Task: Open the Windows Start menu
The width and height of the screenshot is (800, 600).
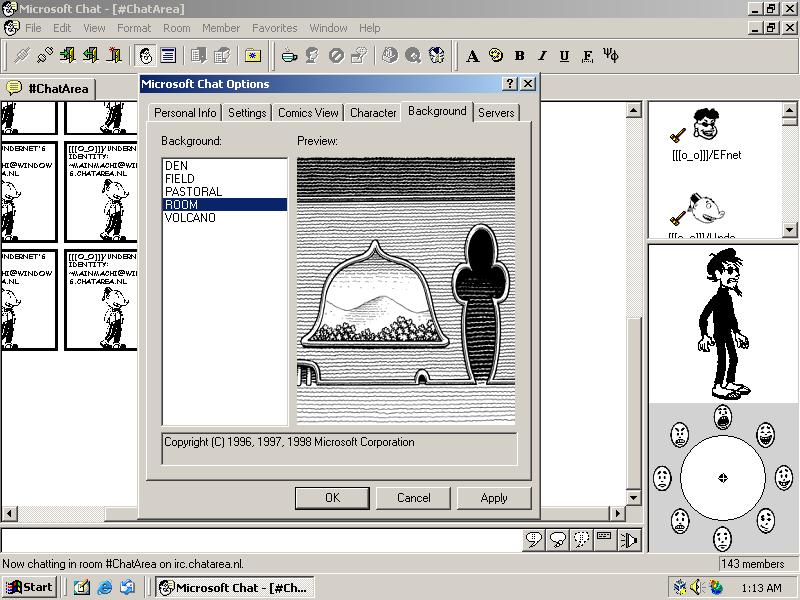Action: [x=29, y=588]
